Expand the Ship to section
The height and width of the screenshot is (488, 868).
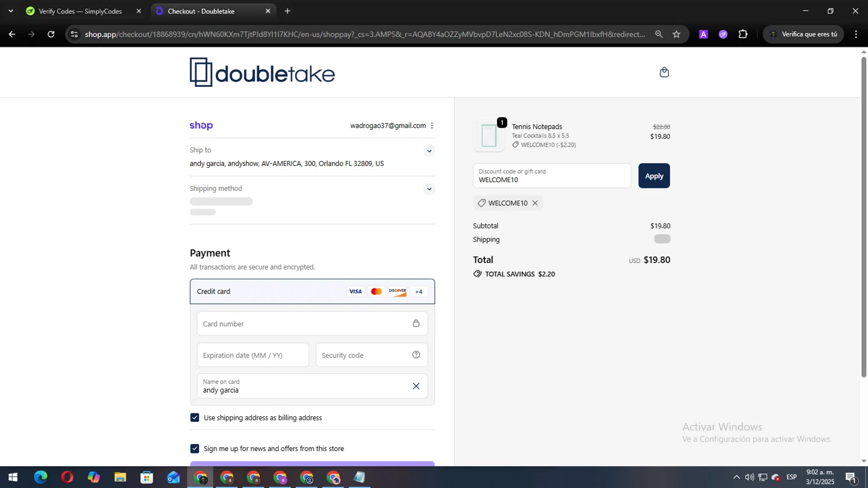[429, 151]
